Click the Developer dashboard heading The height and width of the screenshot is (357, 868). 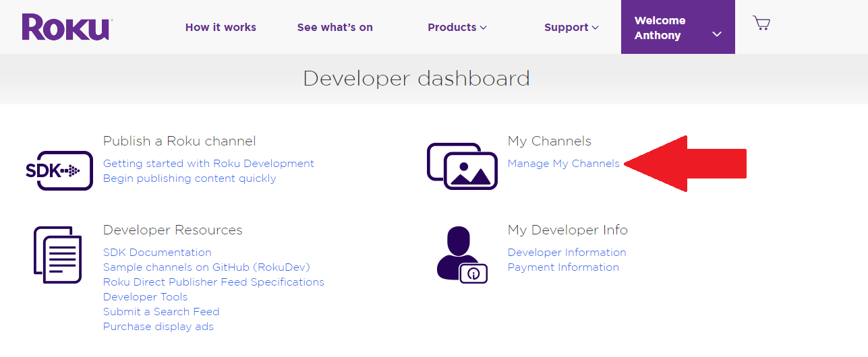tap(416, 79)
